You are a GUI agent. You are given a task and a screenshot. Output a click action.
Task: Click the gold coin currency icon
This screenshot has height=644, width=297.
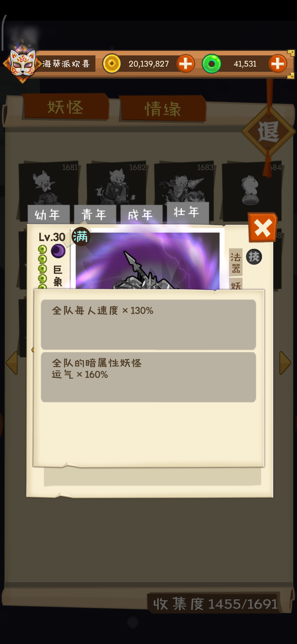(112, 64)
